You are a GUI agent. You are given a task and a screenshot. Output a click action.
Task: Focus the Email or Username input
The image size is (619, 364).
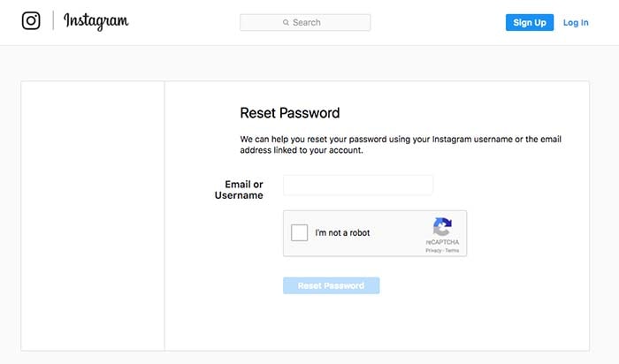(358, 186)
